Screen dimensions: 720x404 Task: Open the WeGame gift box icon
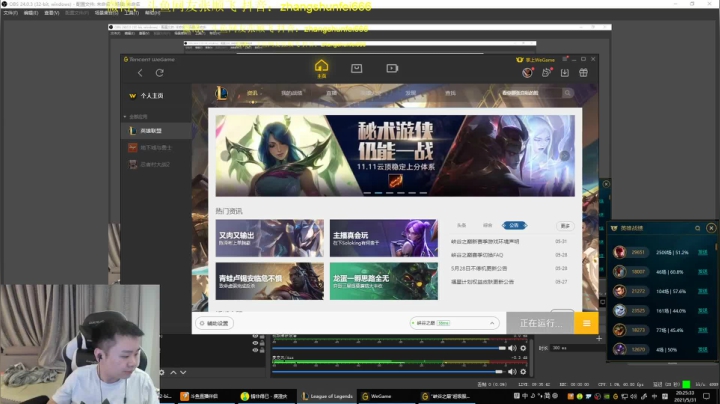tap(583, 73)
